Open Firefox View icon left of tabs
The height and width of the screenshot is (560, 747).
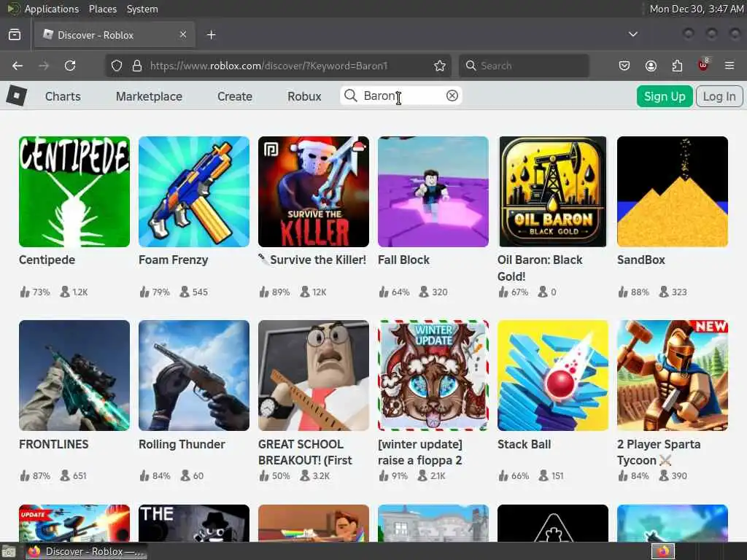click(x=15, y=34)
